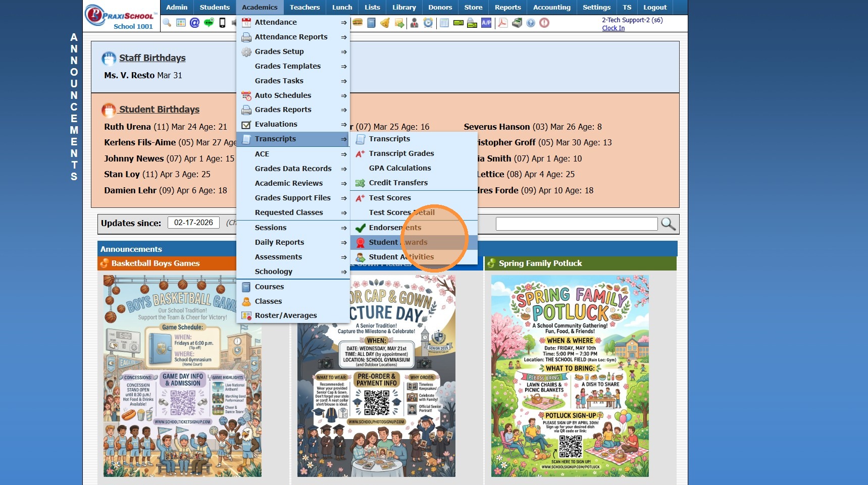Click the magnifier next to the announcements search box
This screenshot has height=485, width=868.
tap(668, 224)
